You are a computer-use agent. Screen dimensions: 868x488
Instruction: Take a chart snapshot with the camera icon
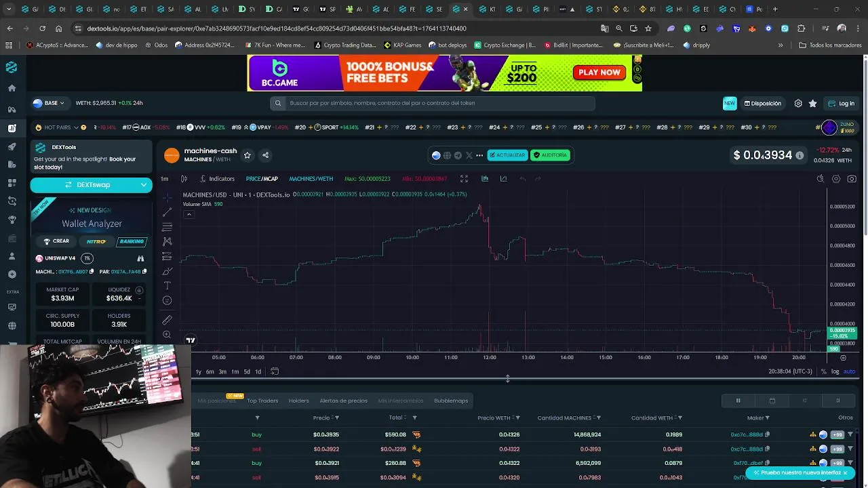852,179
